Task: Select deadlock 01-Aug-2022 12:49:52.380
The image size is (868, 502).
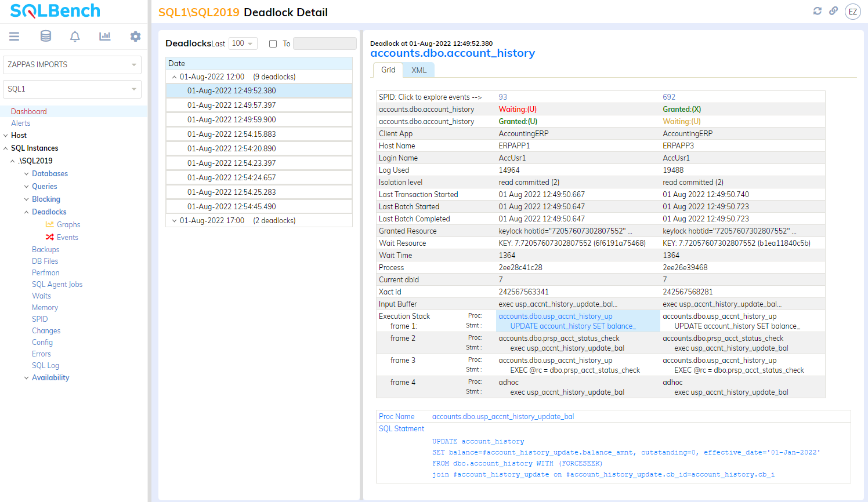Action: coord(259,90)
